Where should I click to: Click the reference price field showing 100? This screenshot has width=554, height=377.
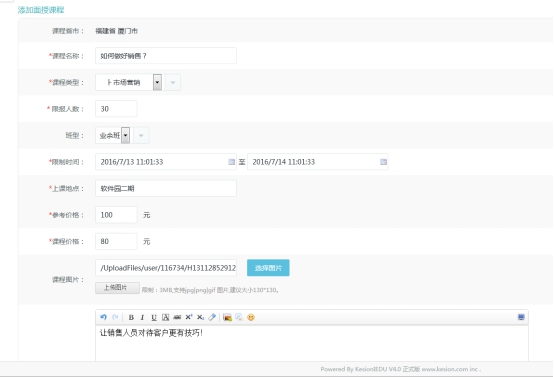(116, 215)
